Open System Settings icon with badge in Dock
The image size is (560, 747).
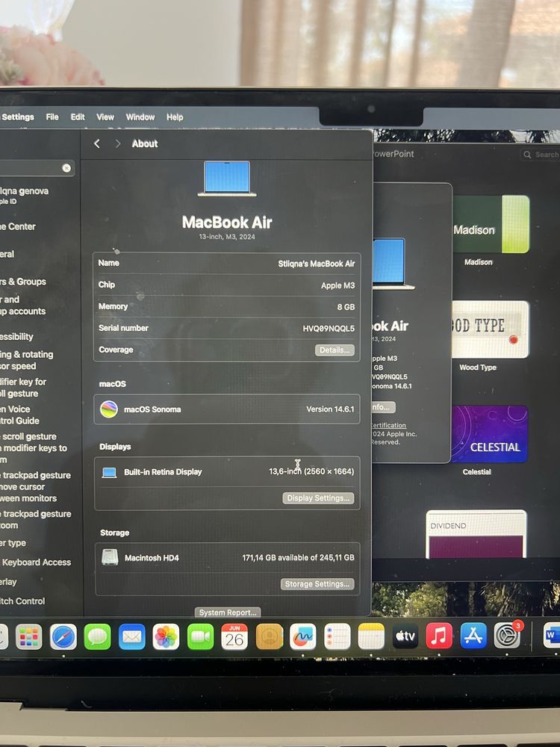click(x=508, y=635)
